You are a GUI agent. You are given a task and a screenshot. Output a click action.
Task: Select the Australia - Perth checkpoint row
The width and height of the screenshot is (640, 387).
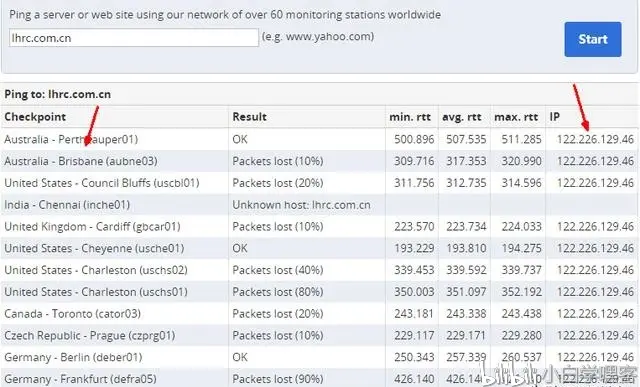(x=319, y=139)
